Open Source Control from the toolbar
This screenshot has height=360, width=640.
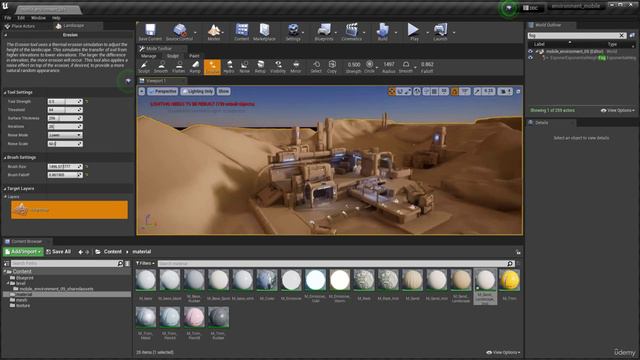point(179,32)
